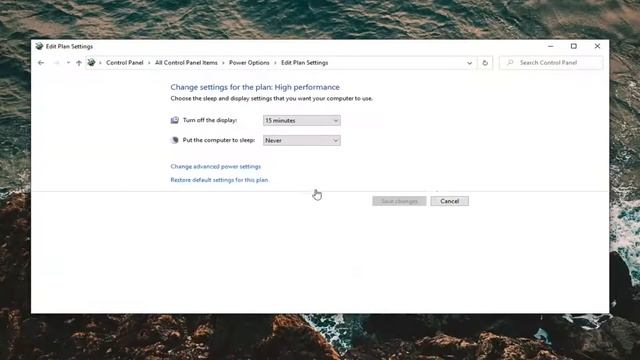Navigate to All Control Panel Items breadcrumb
Viewport: 640px width, 360px height.
[x=186, y=62]
